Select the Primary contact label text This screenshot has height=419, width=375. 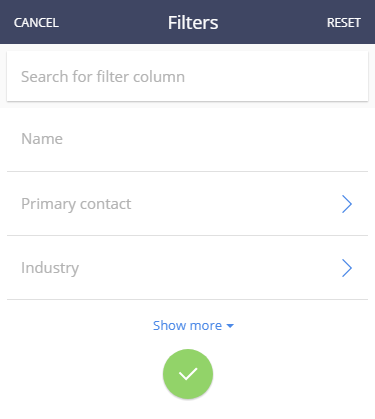76,204
